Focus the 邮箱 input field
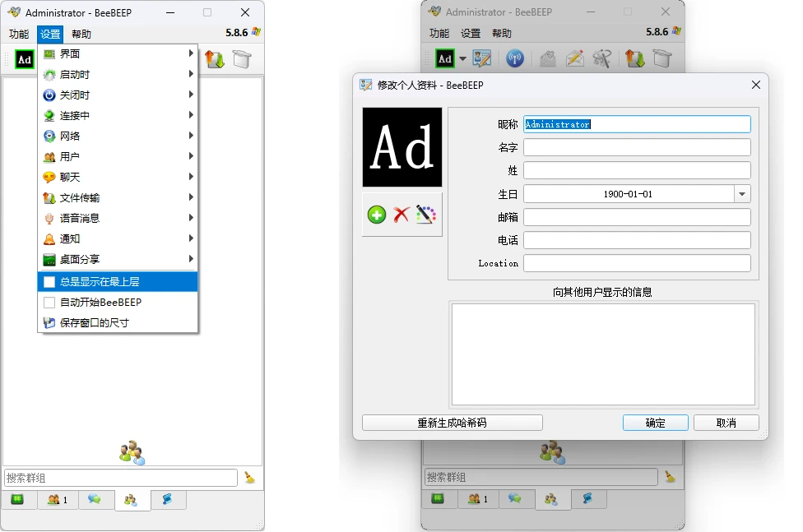The width and height of the screenshot is (803, 532). tap(637, 217)
